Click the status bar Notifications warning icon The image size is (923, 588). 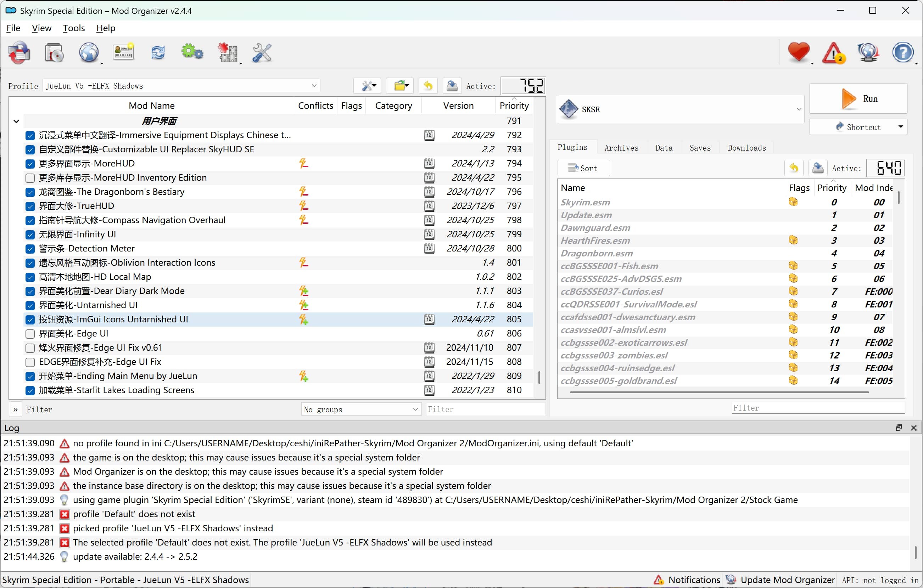point(659,579)
